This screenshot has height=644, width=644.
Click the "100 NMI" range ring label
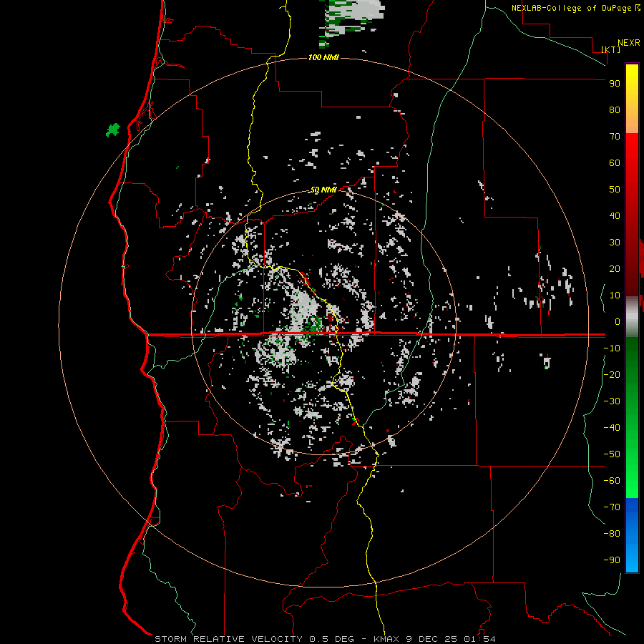(x=323, y=57)
